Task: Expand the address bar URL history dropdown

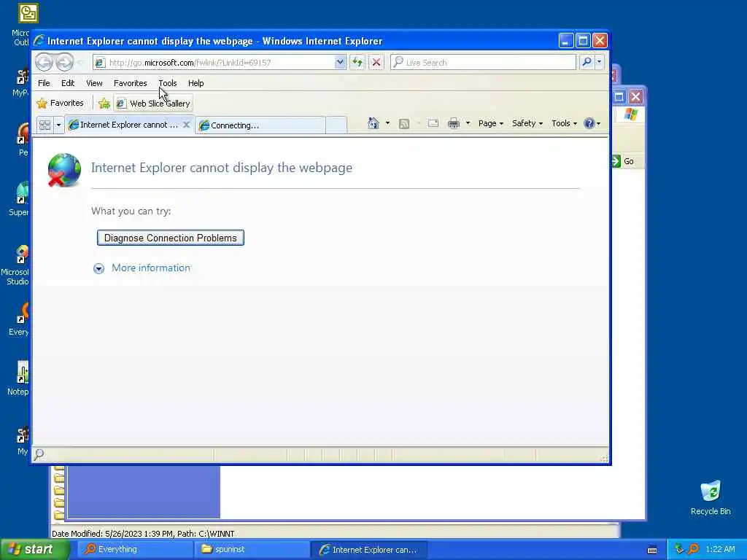Action: coord(340,62)
